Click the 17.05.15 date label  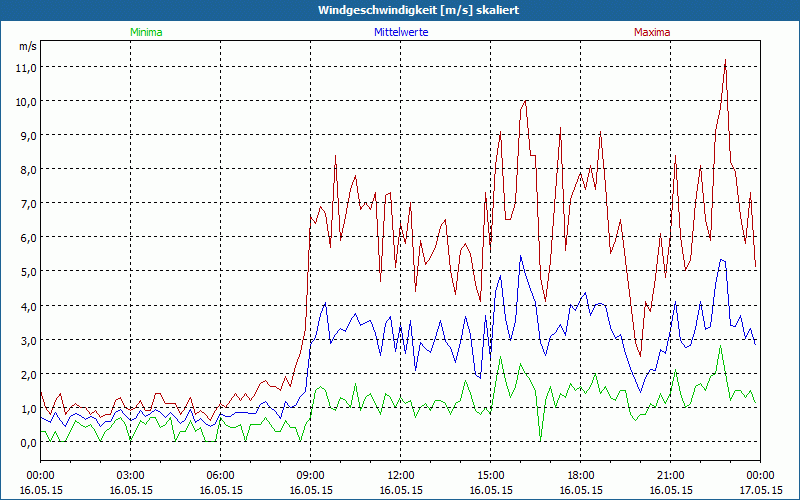click(x=760, y=490)
